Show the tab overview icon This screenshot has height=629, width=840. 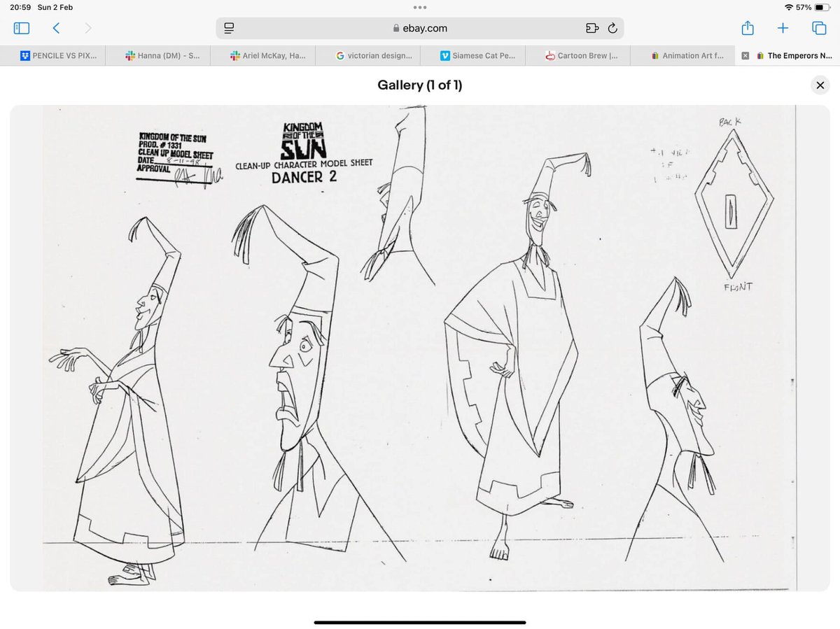[819, 29]
